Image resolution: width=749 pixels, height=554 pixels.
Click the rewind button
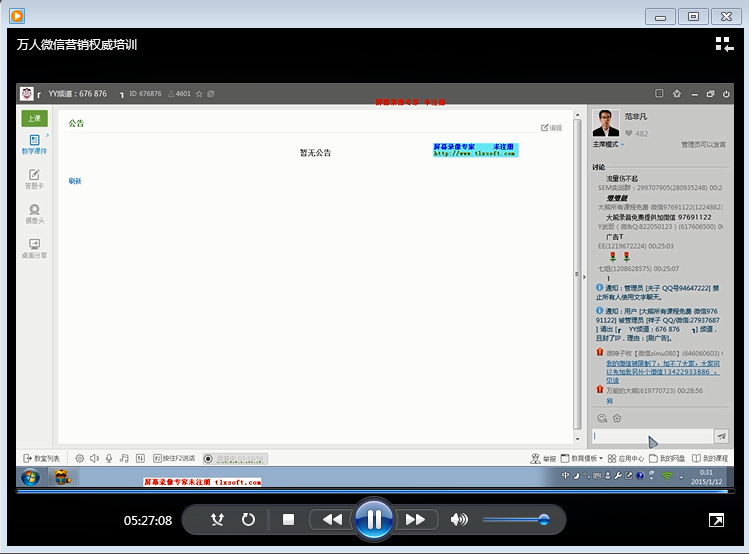click(x=331, y=520)
